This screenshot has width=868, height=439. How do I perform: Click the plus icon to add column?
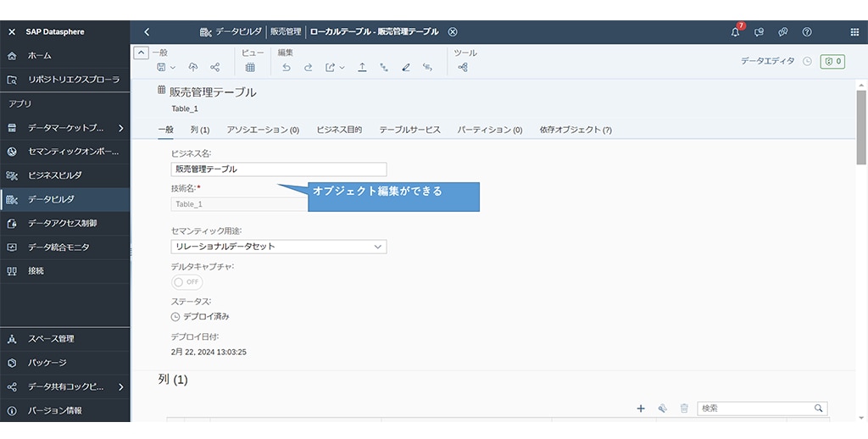[x=641, y=408]
